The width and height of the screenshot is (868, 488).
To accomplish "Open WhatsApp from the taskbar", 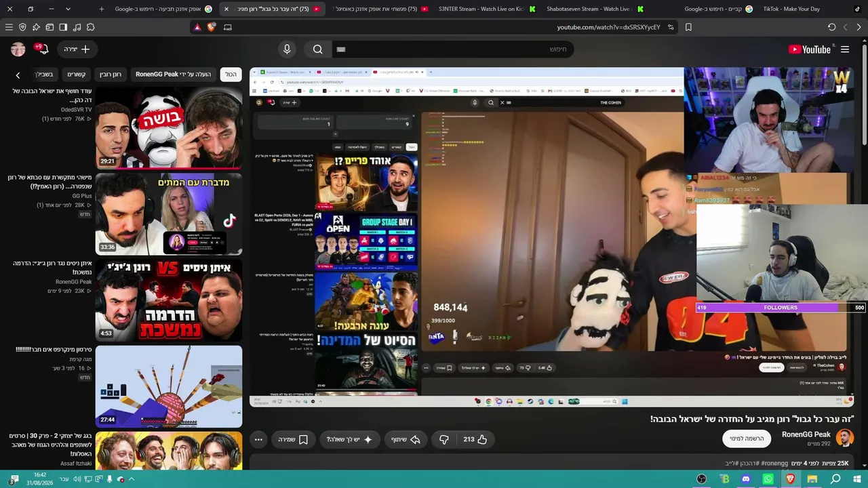I will [x=768, y=479].
